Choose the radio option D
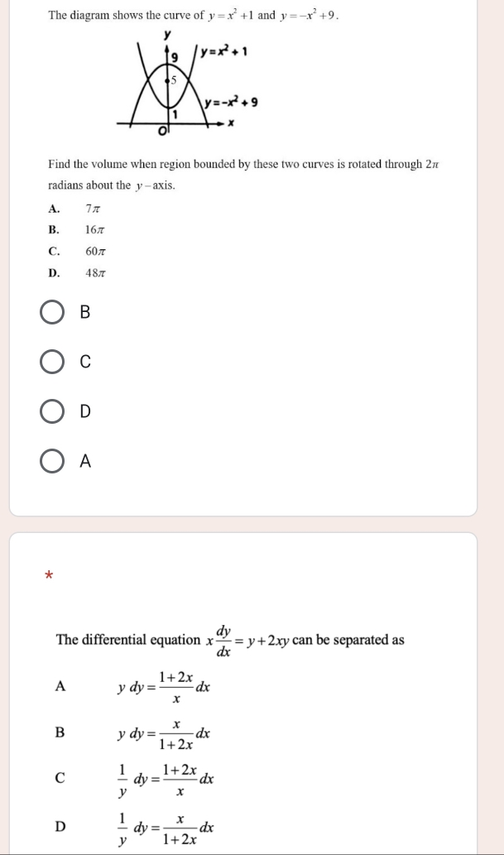The image size is (504, 855). (53, 412)
